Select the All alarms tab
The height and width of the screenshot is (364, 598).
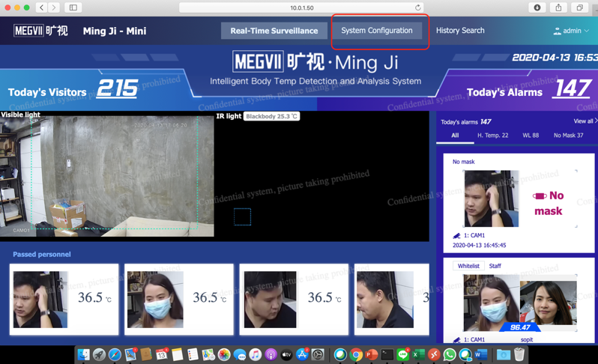(x=455, y=136)
